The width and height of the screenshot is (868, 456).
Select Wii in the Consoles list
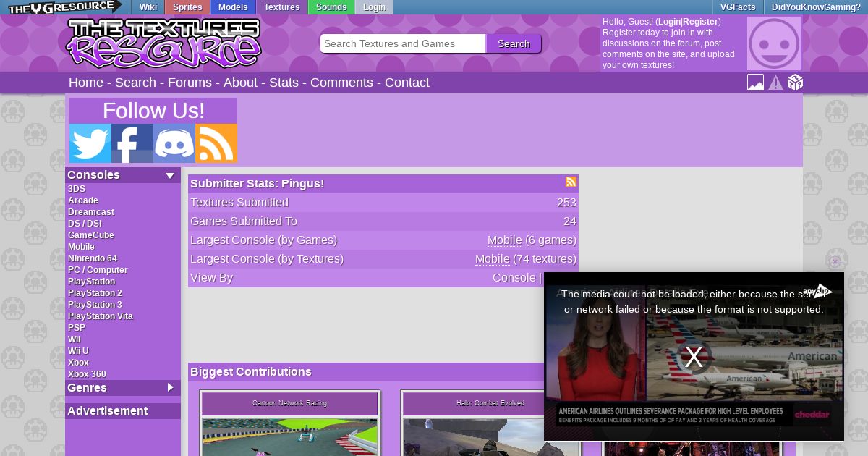[75, 339]
